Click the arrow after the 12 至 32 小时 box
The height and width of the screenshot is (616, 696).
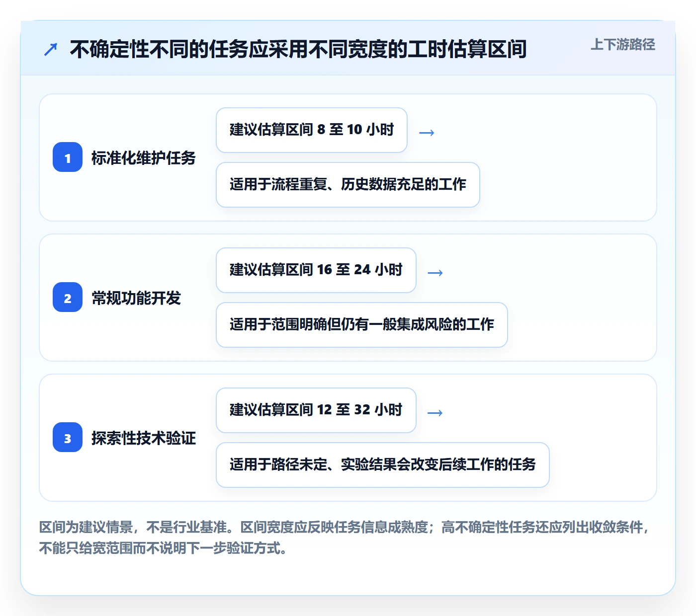pos(435,413)
